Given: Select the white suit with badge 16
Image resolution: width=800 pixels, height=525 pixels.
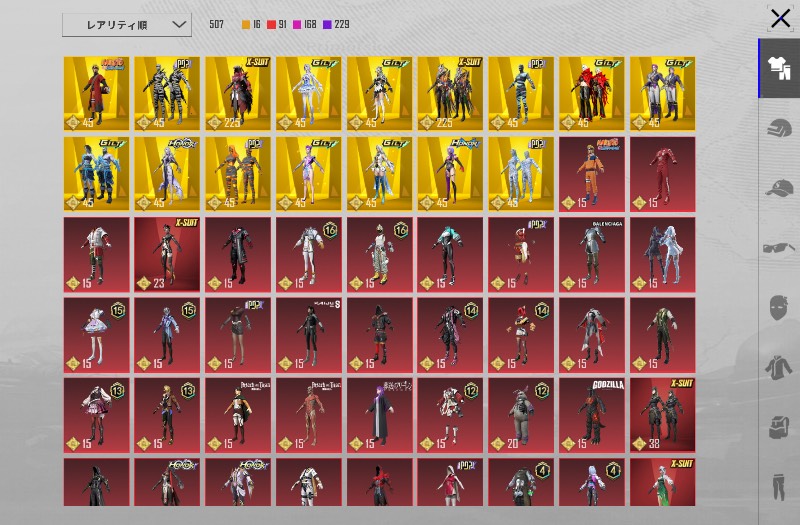Looking at the screenshot, I should tap(309, 254).
